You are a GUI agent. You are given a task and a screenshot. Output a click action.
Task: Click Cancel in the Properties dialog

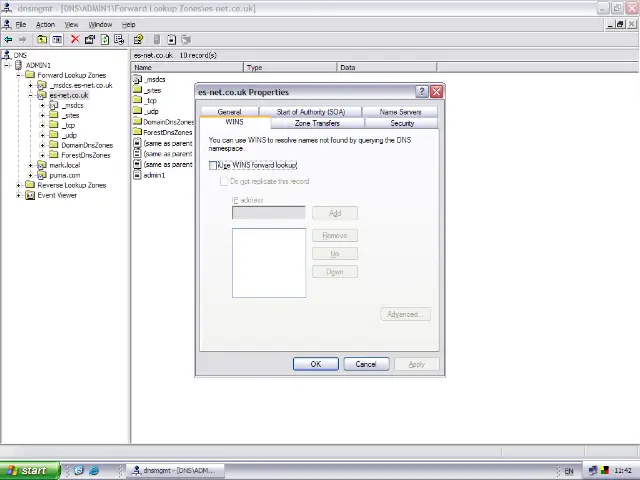[x=366, y=364]
